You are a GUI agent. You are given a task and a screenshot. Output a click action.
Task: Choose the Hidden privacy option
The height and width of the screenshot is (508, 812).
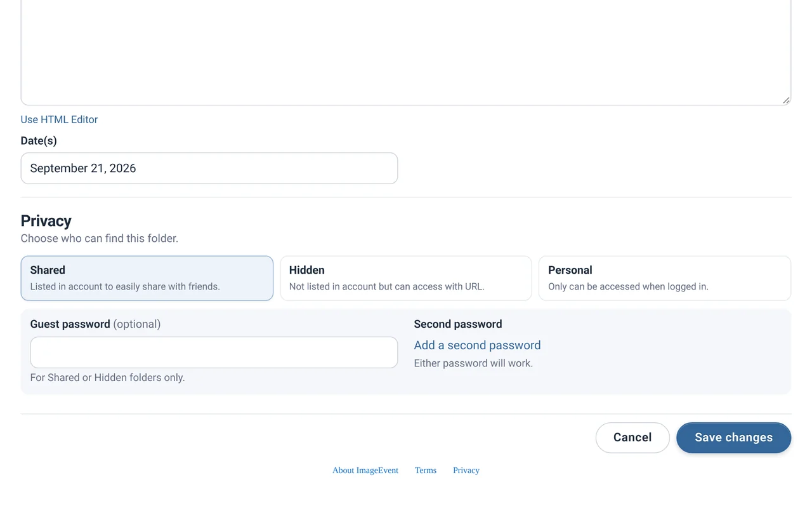(x=406, y=278)
